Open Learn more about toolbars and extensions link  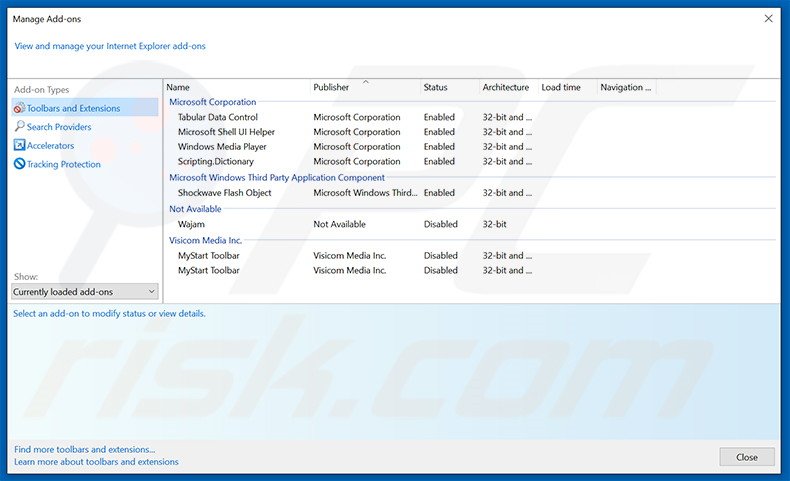point(96,462)
